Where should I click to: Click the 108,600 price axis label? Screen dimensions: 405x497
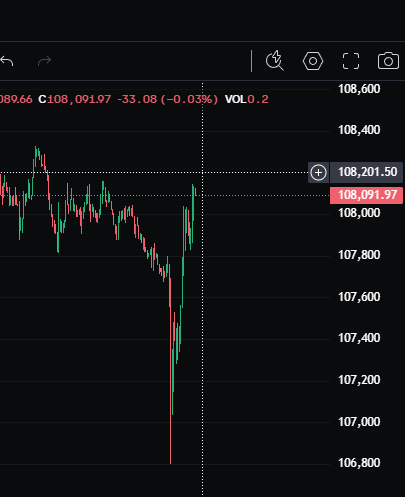coord(359,89)
